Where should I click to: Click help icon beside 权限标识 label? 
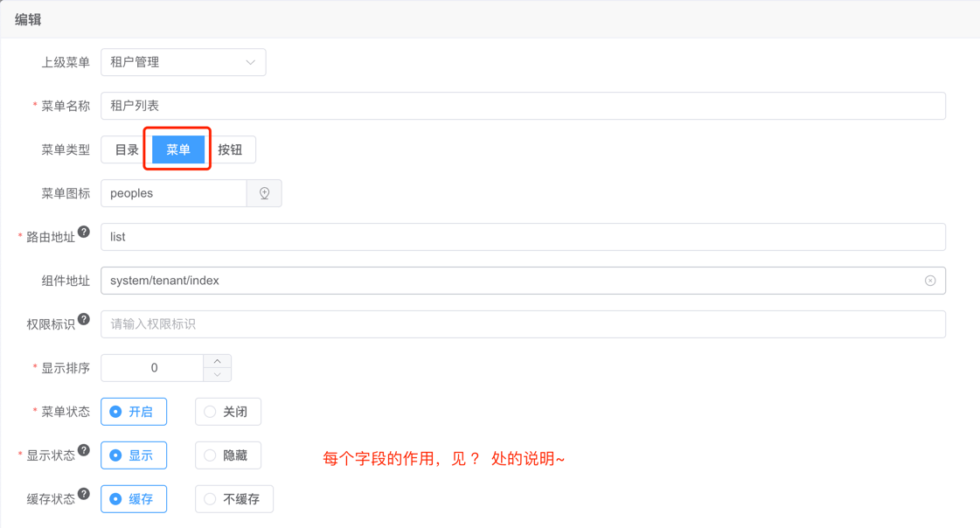coord(84,319)
